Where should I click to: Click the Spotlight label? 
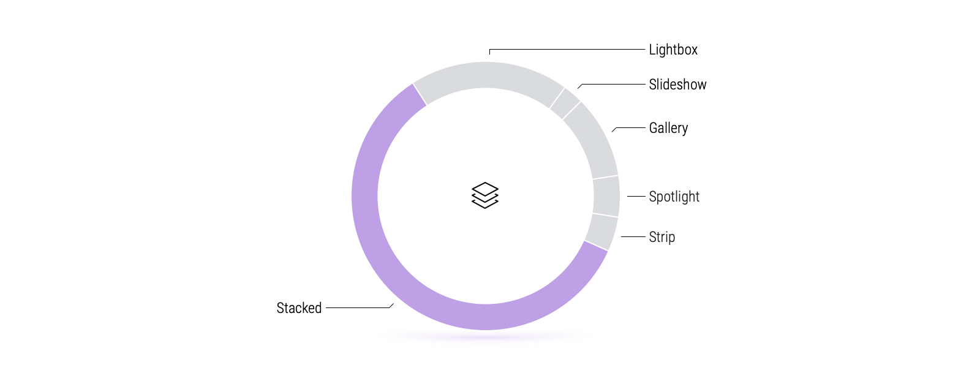click(x=674, y=197)
